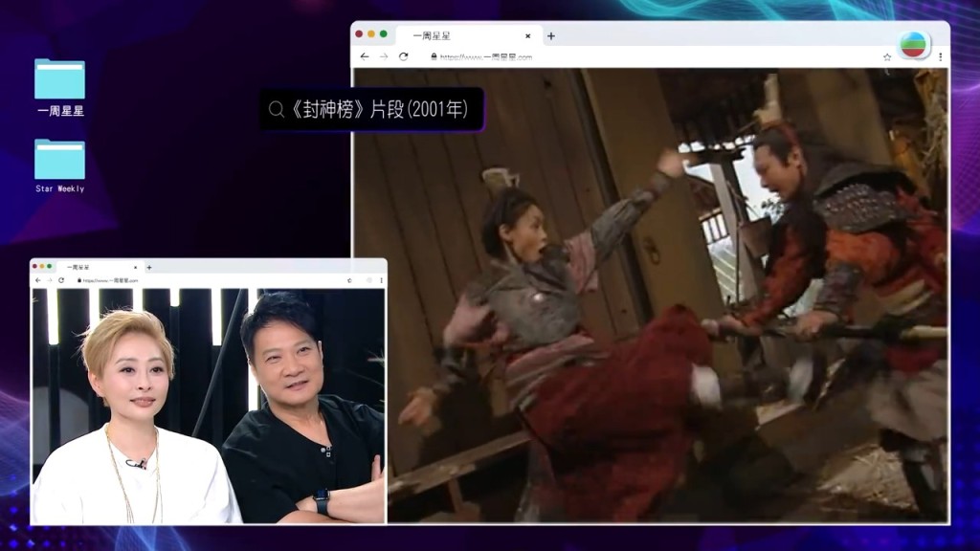Open a new tab in the small browser

coord(148,268)
